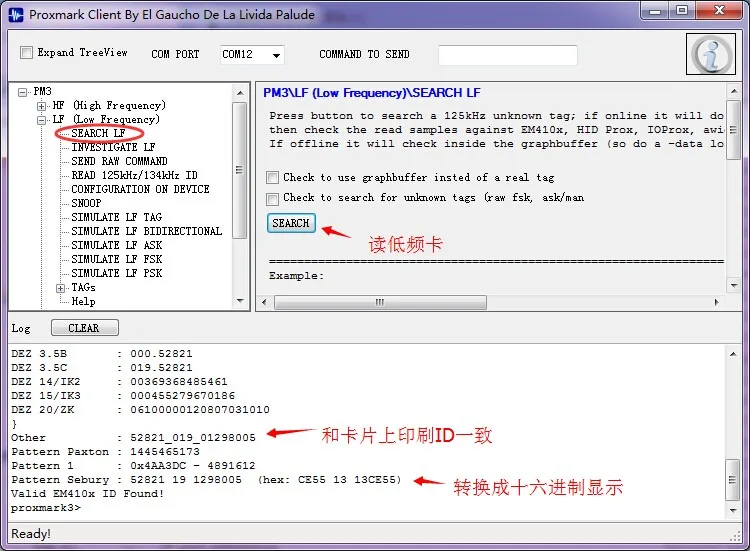Click tree view scrollbar down arrow

pos(240,301)
